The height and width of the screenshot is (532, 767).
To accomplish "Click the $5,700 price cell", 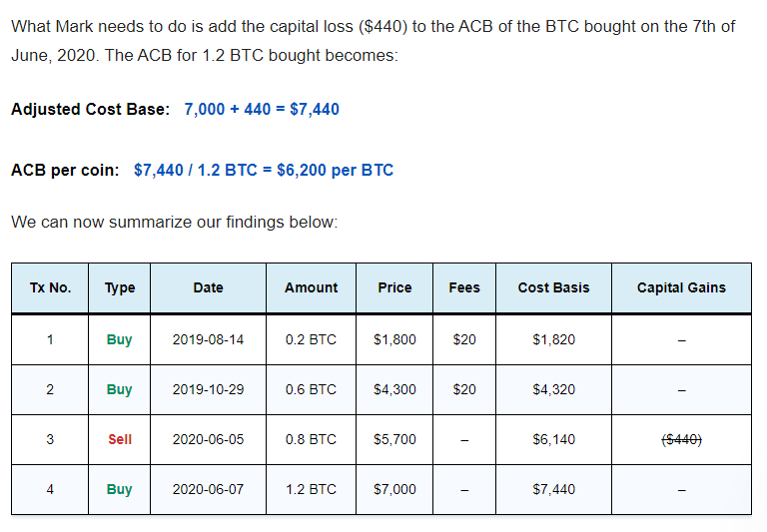I will [394, 439].
